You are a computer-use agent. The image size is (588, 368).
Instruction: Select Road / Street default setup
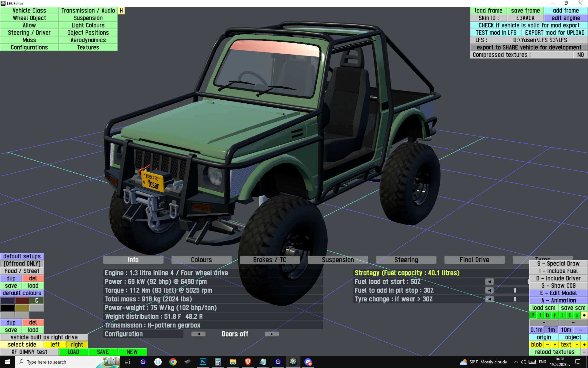click(x=22, y=271)
